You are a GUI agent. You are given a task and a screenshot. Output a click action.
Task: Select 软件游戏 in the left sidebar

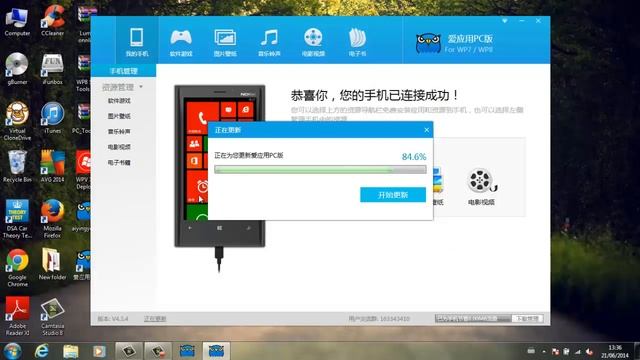pyautogui.click(x=119, y=101)
